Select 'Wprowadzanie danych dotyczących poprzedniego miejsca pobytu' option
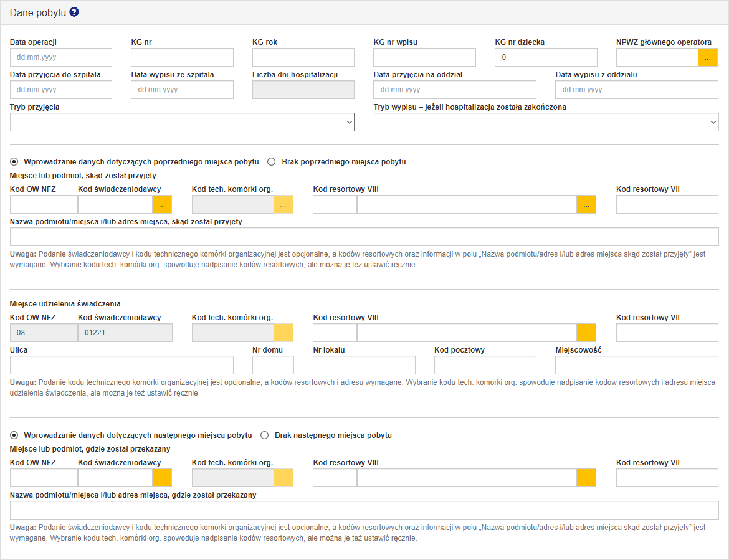 [14, 162]
